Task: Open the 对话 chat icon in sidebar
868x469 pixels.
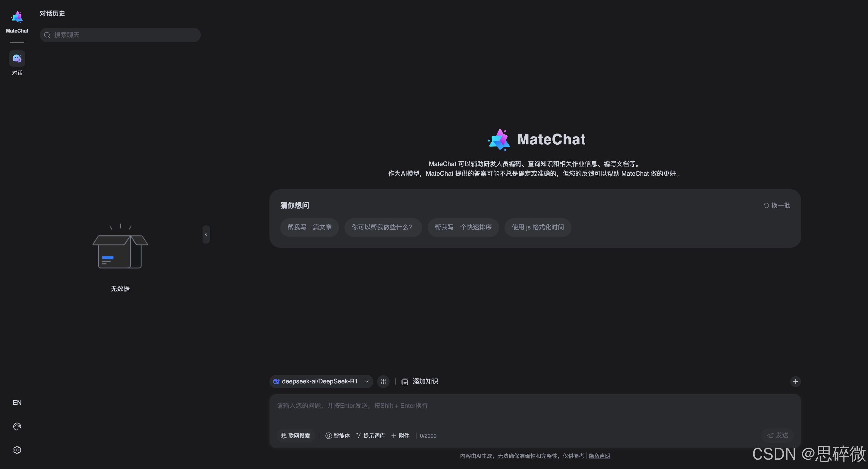Action: (x=17, y=59)
